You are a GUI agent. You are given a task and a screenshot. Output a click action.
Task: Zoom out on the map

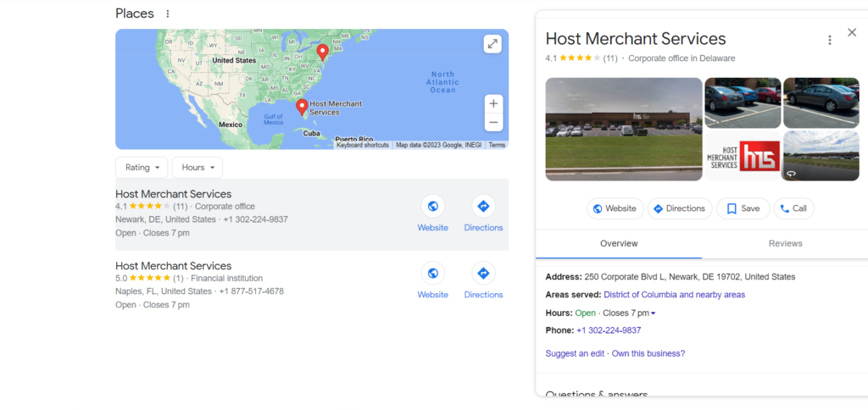(x=494, y=122)
